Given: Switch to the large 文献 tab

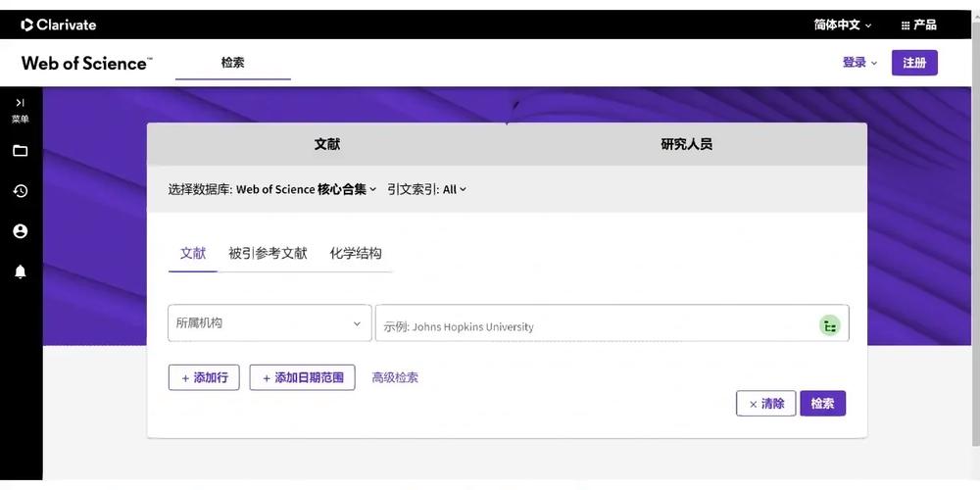Looking at the screenshot, I should [327, 144].
